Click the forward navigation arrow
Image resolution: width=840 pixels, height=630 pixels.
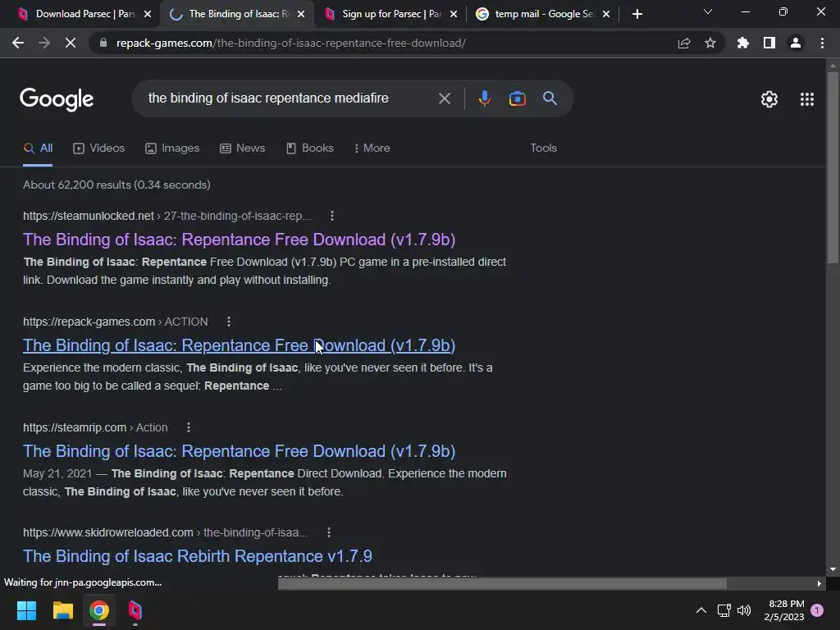44,43
